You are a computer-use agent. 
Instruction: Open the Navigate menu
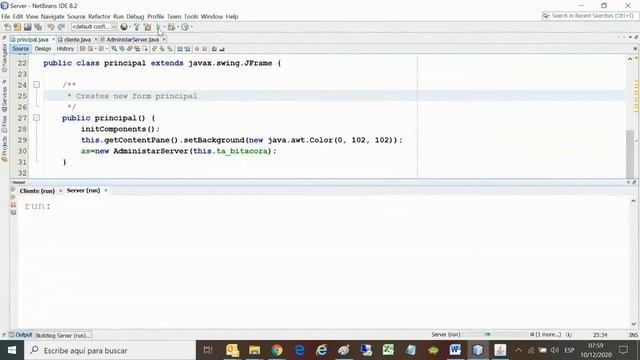tap(52, 17)
